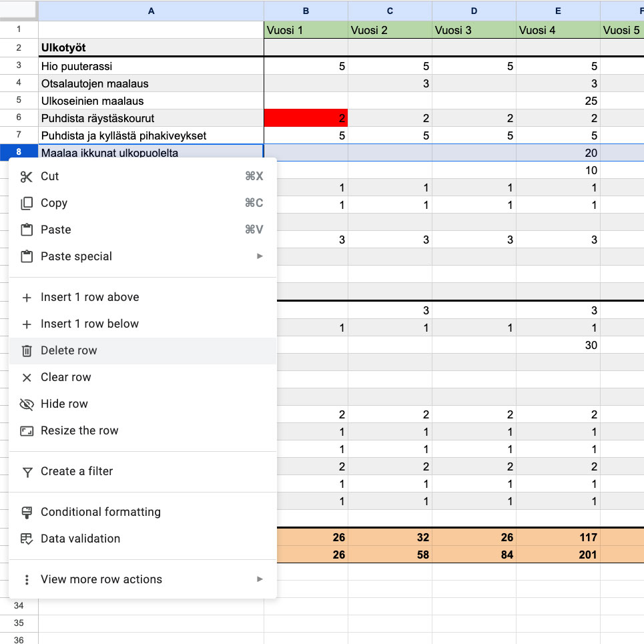This screenshot has width=644, height=644.
Task: Click the crossed-eye Hide row icon
Action: pyautogui.click(x=27, y=404)
